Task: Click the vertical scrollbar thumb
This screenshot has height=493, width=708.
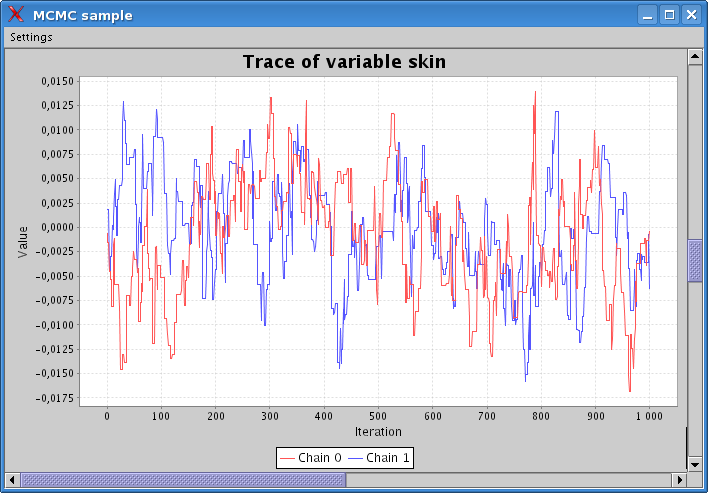Action: click(x=694, y=261)
